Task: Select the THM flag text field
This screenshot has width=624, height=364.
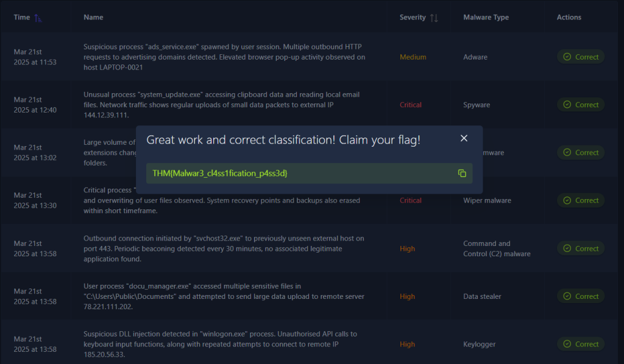Action: pyautogui.click(x=299, y=173)
